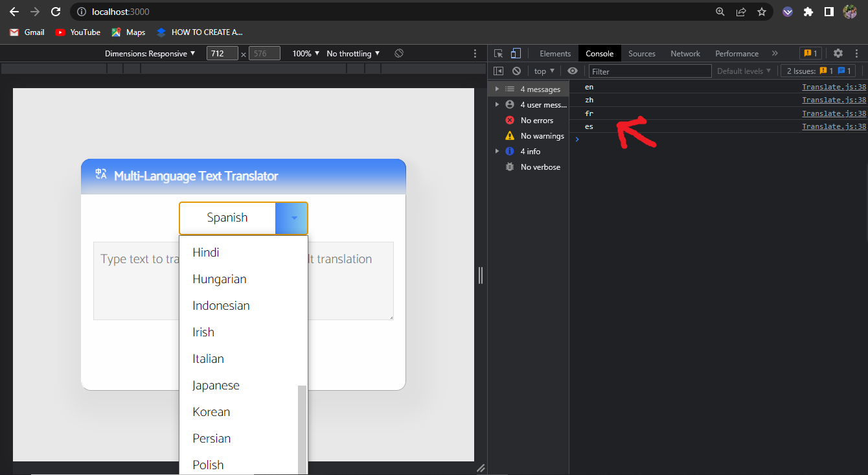
Task: Open the Maps bookmark
Action: tap(128, 32)
